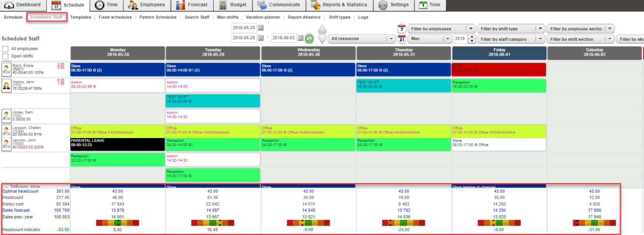Click John Lennon's avatar icon
The image size is (644, 235).
(x=7, y=144)
